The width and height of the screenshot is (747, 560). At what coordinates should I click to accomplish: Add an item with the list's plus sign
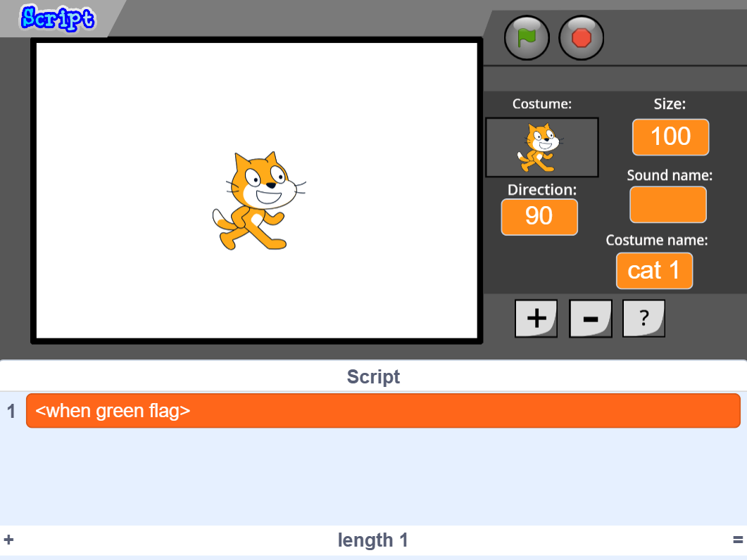(x=8, y=540)
